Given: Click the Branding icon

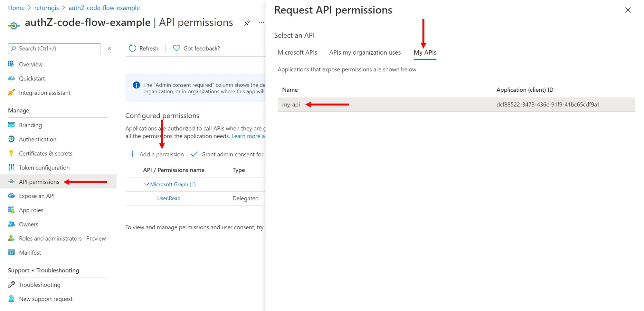Looking at the screenshot, I should pos(11,125).
